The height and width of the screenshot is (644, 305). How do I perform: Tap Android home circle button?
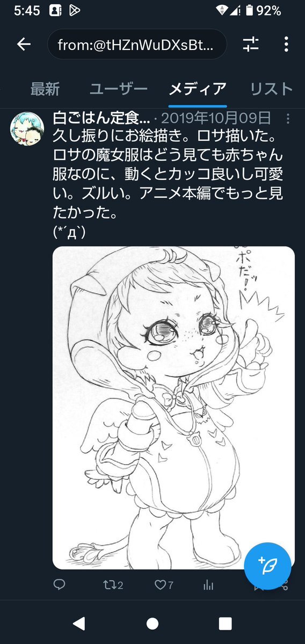tap(152, 624)
